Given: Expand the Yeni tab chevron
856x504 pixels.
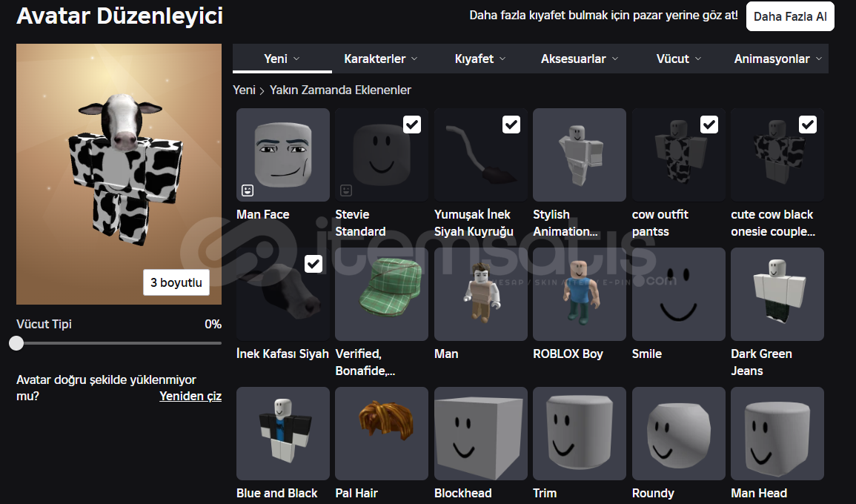Looking at the screenshot, I should [296, 59].
